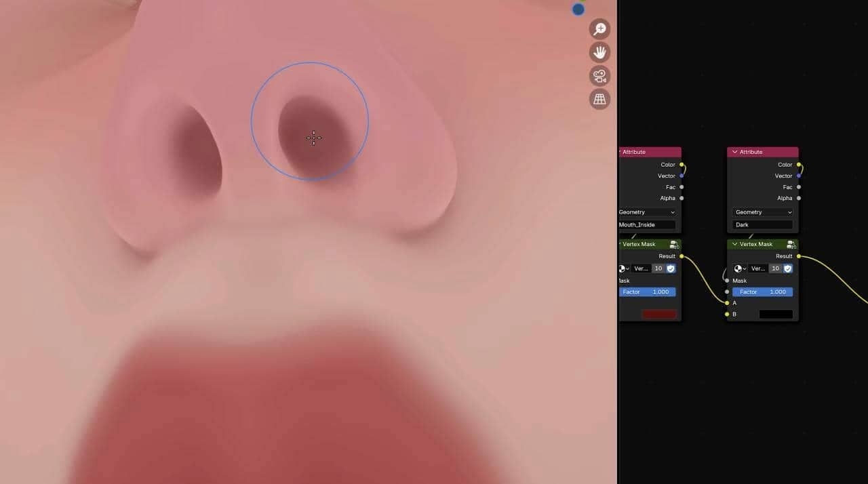
Task: Click node group icon on left Vertex Mask
Action: tap(674, 245)
